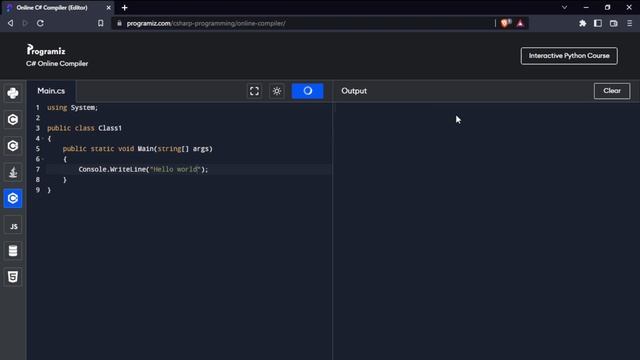This screenshot has width=640, height=360.
Task: Open the Brave wallet icon
Action: pyautogui.click(x=613, y=23)
